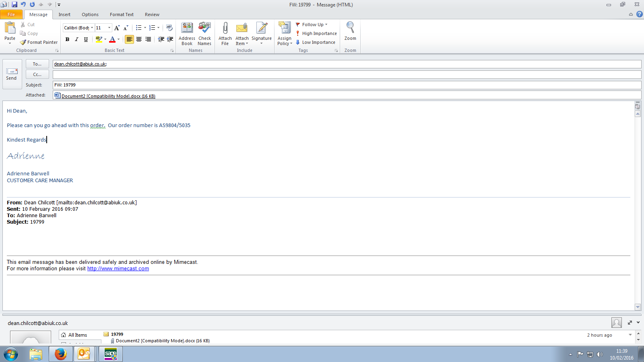Expand the Calibri font name dropdown
The image size is (644, 362).
click(x=92, y=28)
